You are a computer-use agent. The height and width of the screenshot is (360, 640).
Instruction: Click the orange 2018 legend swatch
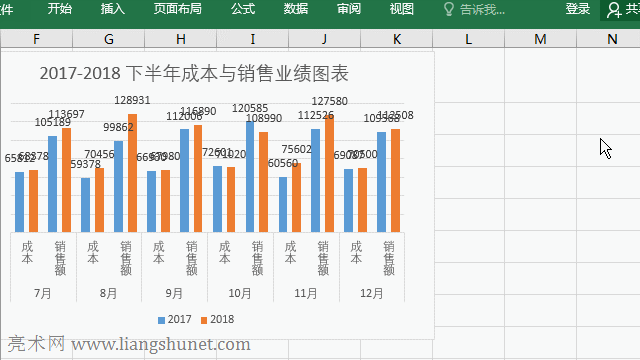click(x=204, y=320)
